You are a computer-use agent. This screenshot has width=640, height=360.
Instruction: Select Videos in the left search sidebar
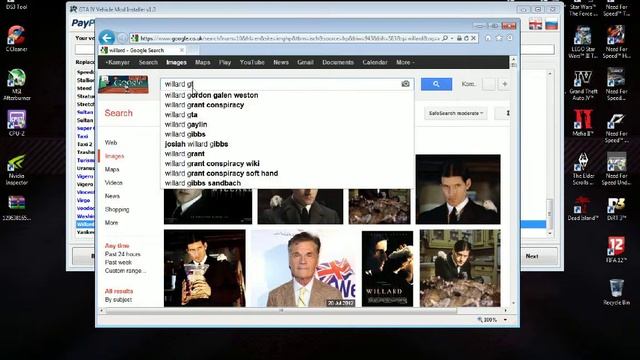(x=113, y=182)
